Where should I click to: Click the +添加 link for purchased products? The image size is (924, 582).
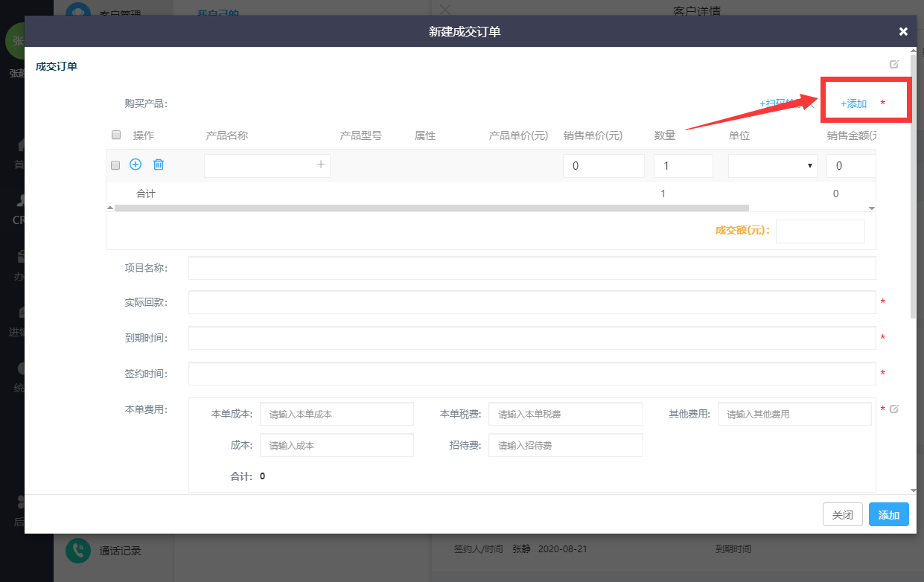tap(853, 103)
